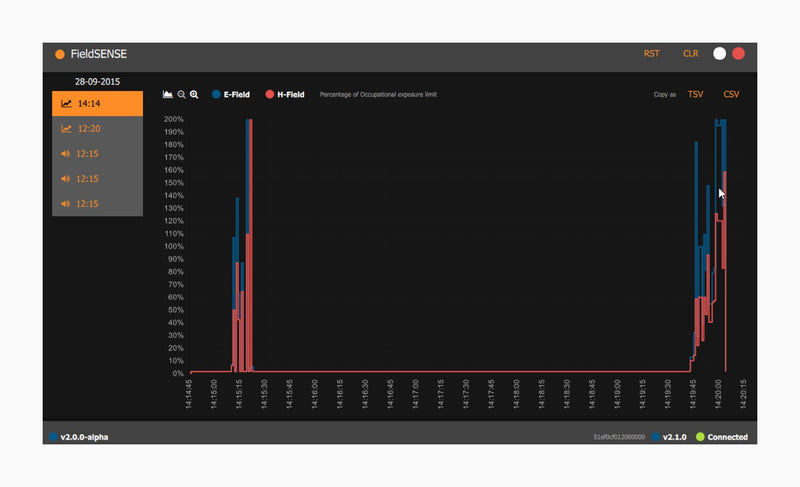Click the blue v2.1.0 version dot
This screenshot has height=487, width=800.
(x=655, y=437)
